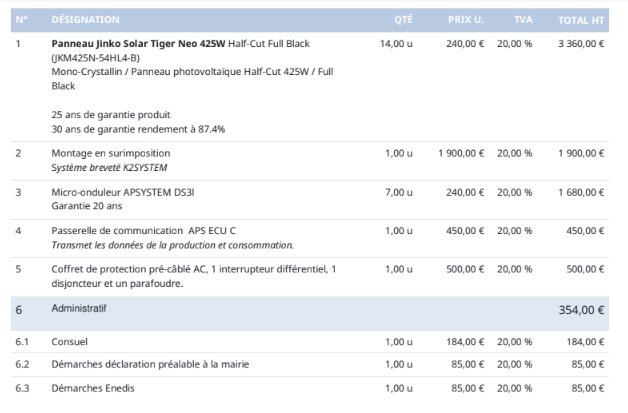The image size is (628, 413).
Task: Click the 354,00 € Administratif subtotal
Action: click(x=581, y=310)
